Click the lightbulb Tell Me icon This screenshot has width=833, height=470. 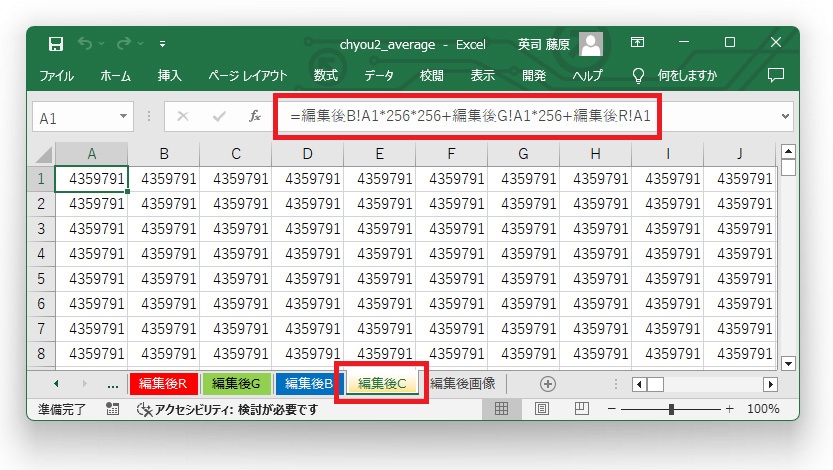[x=639, y=76]
